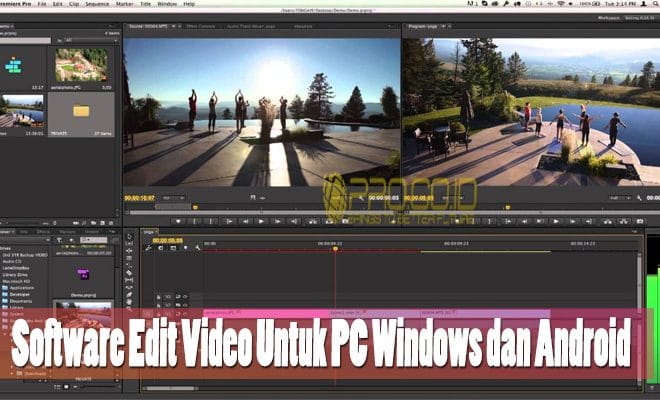Viewport: 660px width, 400px height.
Task: Select the Razor tool
Action: 129,272
